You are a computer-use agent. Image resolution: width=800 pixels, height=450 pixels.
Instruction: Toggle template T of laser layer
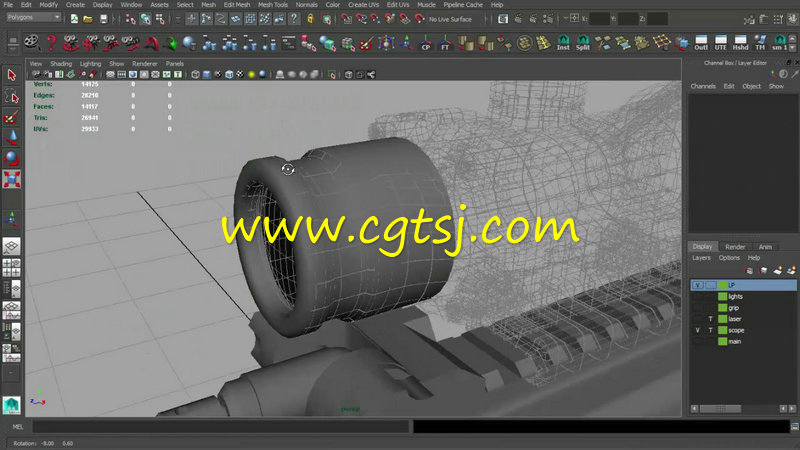point(710,319)
